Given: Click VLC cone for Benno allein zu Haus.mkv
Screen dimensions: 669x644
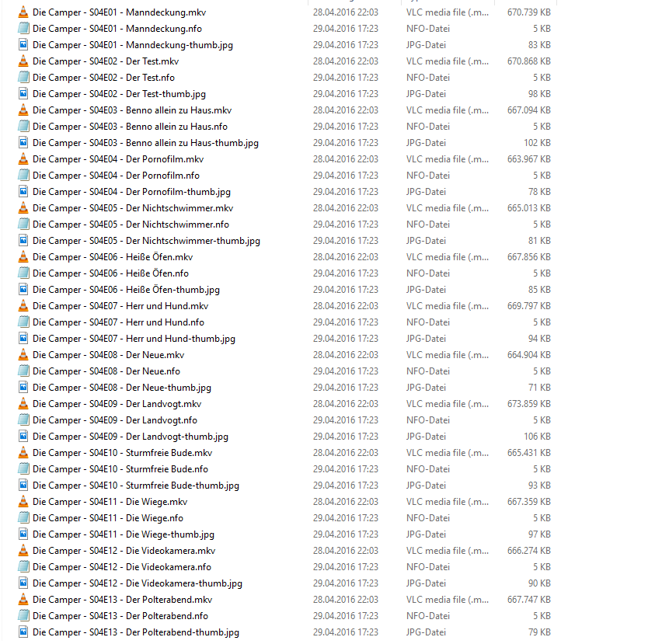Looking at the screenshot, I should click(23, 110).
